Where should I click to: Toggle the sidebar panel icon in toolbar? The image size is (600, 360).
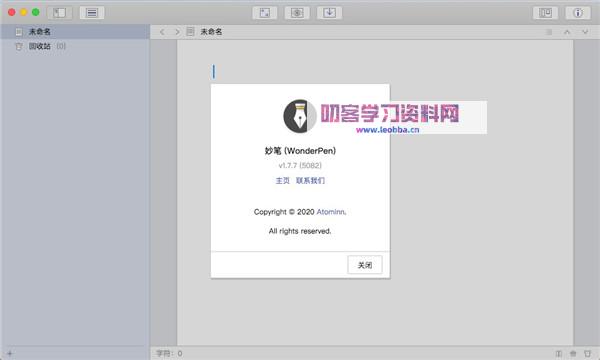pos(59,13)
